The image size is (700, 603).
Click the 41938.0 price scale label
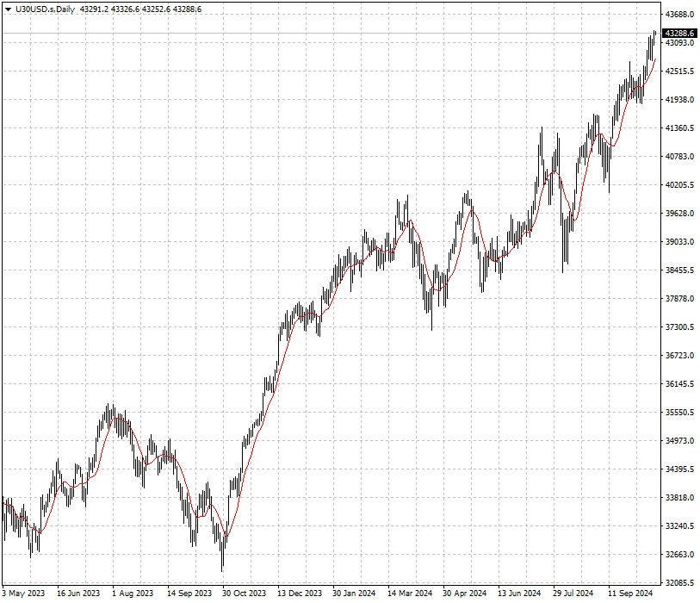679,100
